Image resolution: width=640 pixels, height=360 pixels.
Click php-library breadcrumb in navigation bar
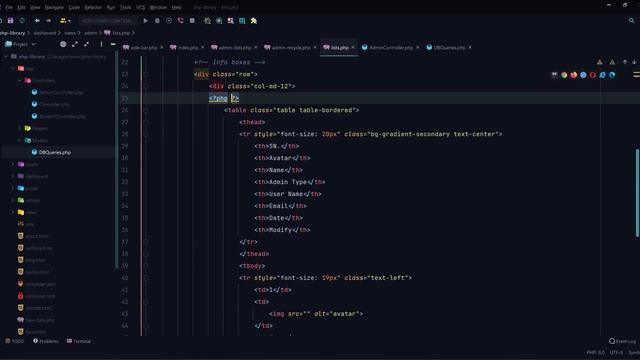(x=12, y=33)
